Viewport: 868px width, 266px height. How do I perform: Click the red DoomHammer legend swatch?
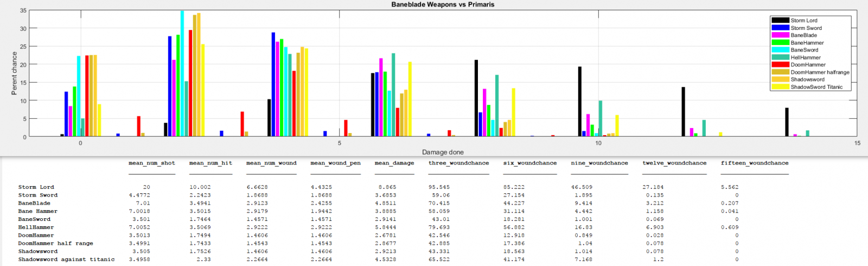pos(780,65)
